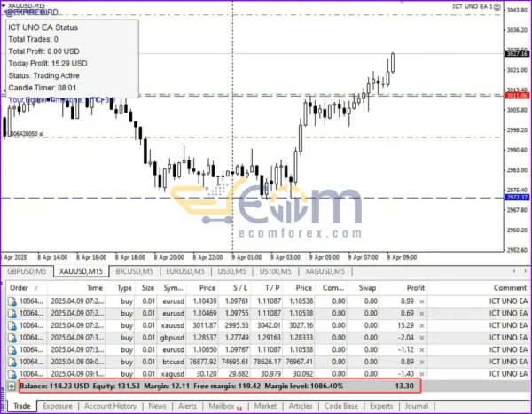Open the Mailbox tab
The height and width of the screenshot is (414, 532).
coord(221,406)
